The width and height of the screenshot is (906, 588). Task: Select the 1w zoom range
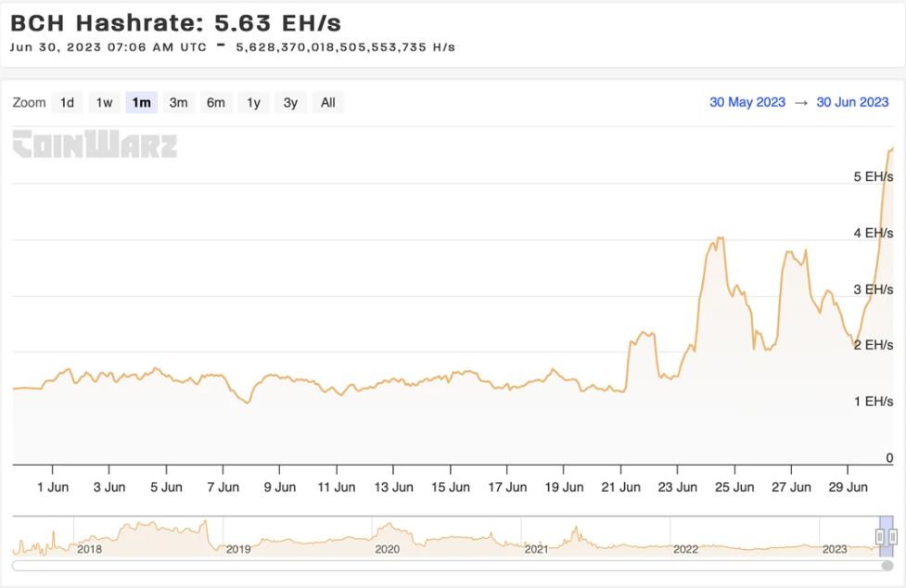(104, 103)
